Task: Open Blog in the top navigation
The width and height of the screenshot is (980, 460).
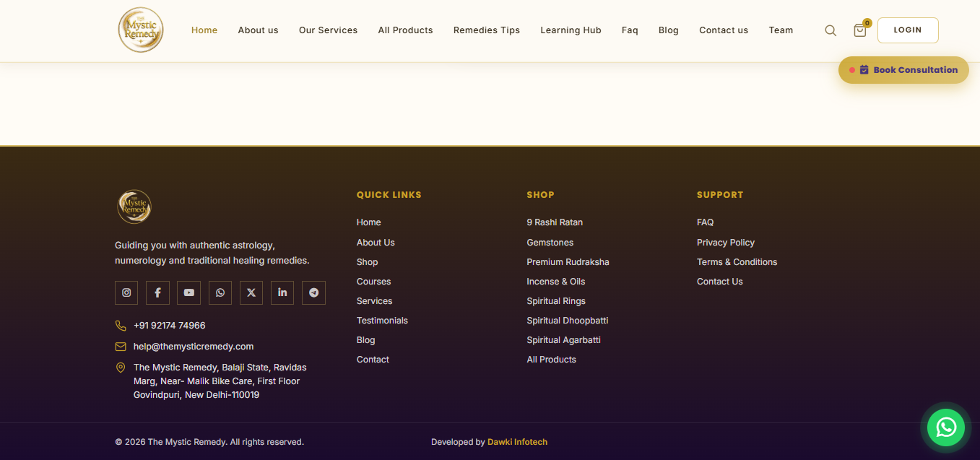Action: [x=669, y=30]
